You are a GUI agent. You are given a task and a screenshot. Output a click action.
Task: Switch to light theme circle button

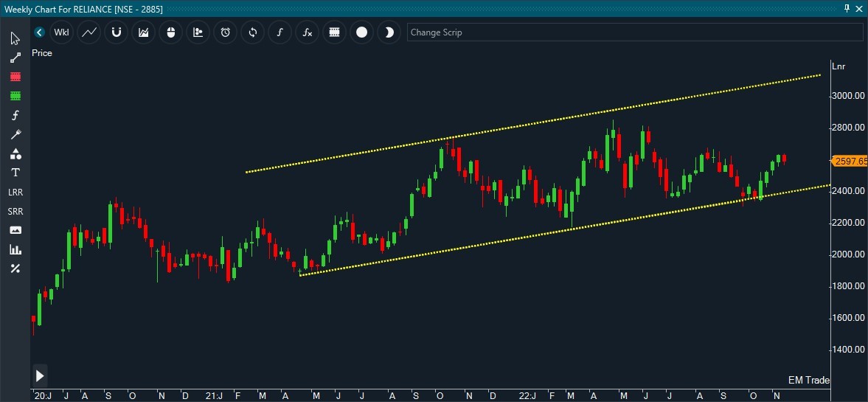coord(361,32)
